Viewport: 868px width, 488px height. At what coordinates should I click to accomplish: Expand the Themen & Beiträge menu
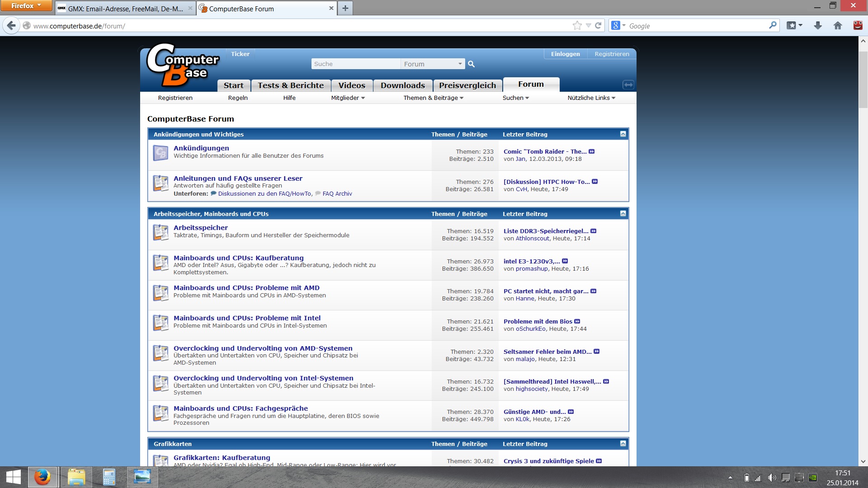pyautogui.click(x=433, y=98)
